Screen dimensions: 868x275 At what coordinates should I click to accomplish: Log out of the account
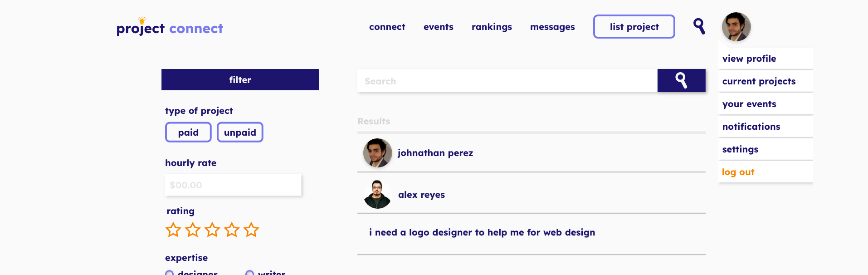(738, 172)
